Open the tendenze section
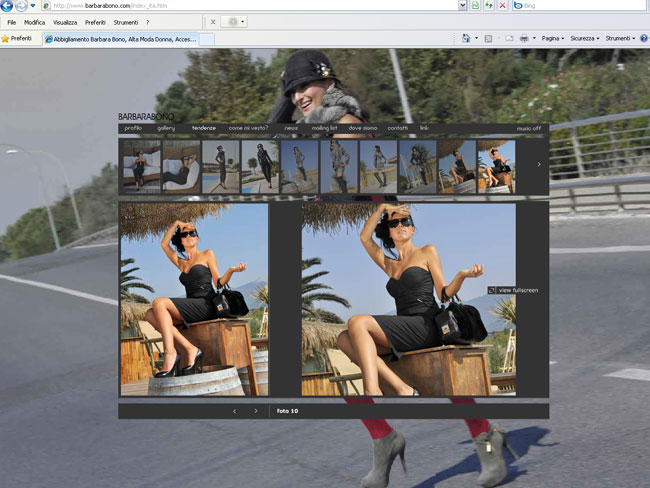The image size is (650, 488). [x=204, y=128]
